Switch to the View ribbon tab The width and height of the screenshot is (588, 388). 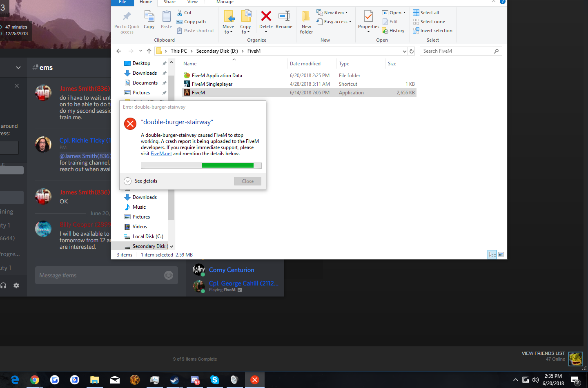point(192,2)
